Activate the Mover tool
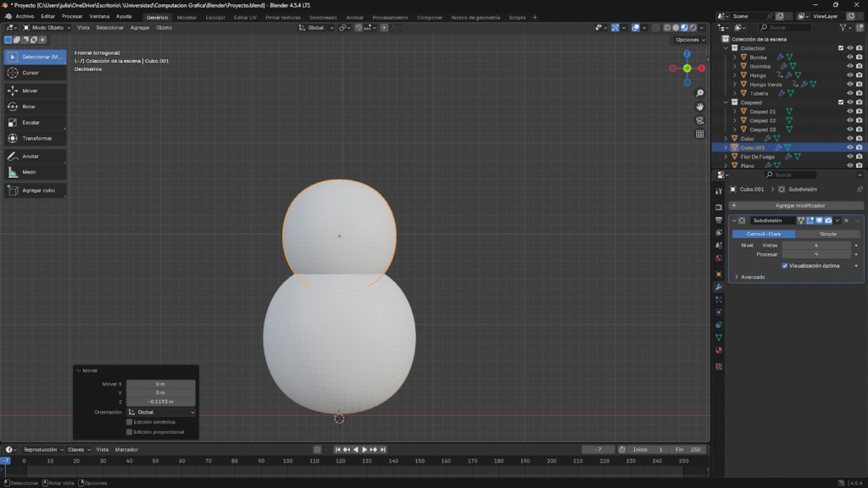The width and height of the screenshot is (868, 488). (35, 90)
